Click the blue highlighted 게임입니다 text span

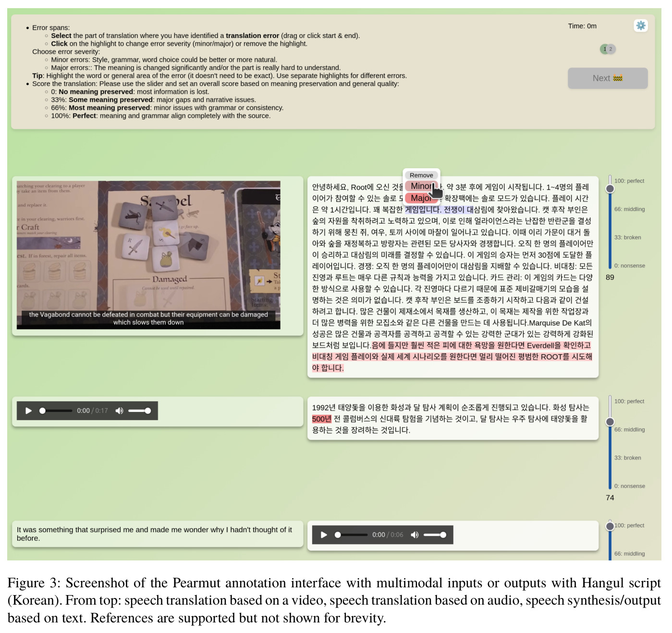423,210
